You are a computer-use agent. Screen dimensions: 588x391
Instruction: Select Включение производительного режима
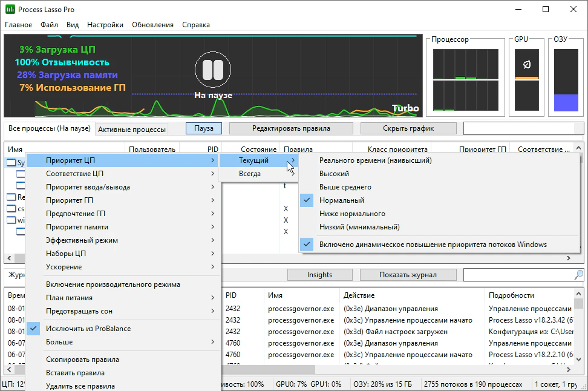coord(123,284)
